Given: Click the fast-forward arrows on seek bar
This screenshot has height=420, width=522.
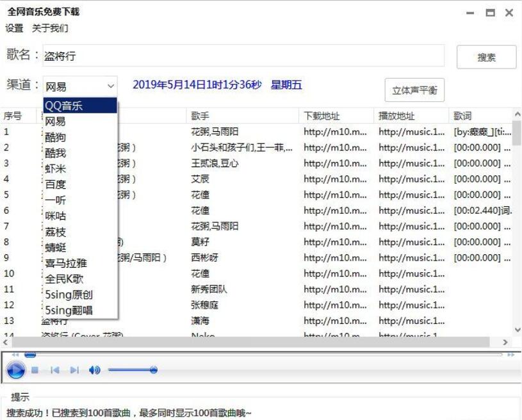Looking at the screenshot, I should click(x=510, y=355).
